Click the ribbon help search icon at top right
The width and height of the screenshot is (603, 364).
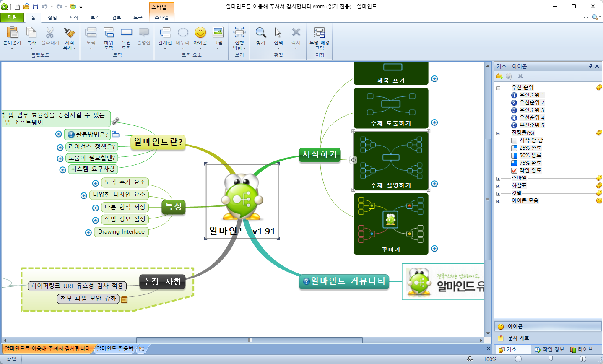coord(596,17)
